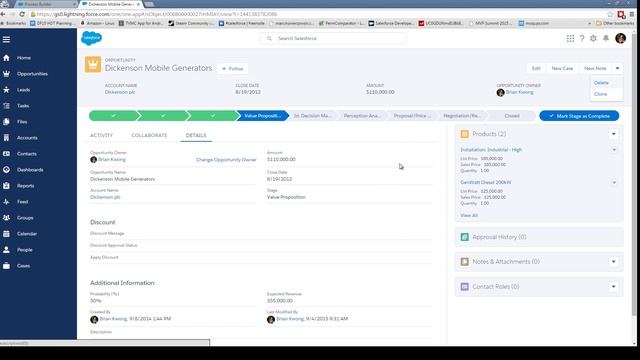Reload the page in the browser
The width and height of the screenshot is (640, 360).
pyautogui.click(x=22, y=14)
